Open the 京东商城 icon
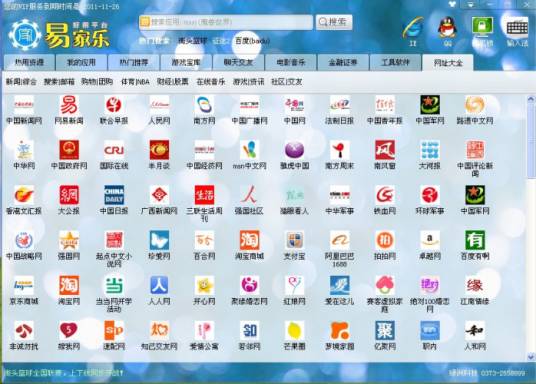The width and height of the screenshot is (536, 384). pyautogui.click(x=24, y=286)
